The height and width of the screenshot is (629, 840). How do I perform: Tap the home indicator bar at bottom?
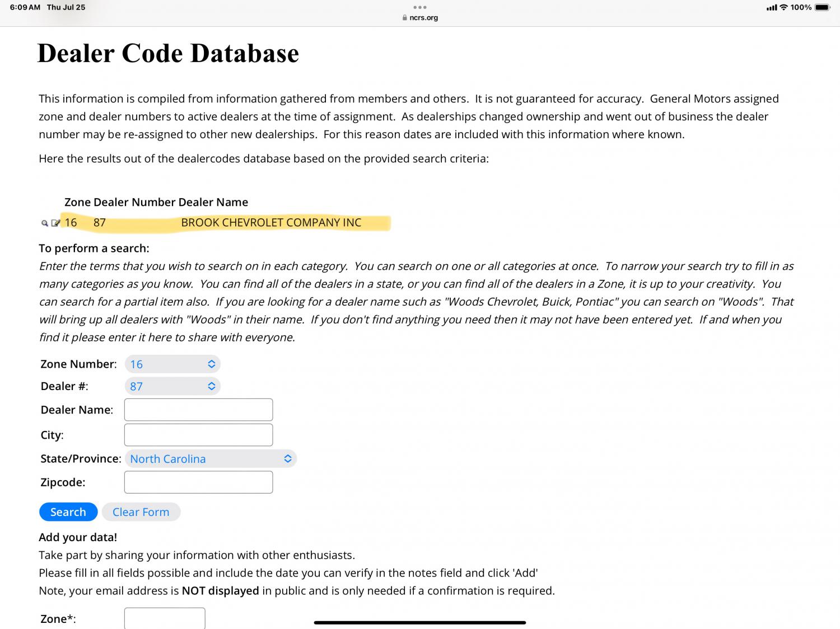[420, 622]
